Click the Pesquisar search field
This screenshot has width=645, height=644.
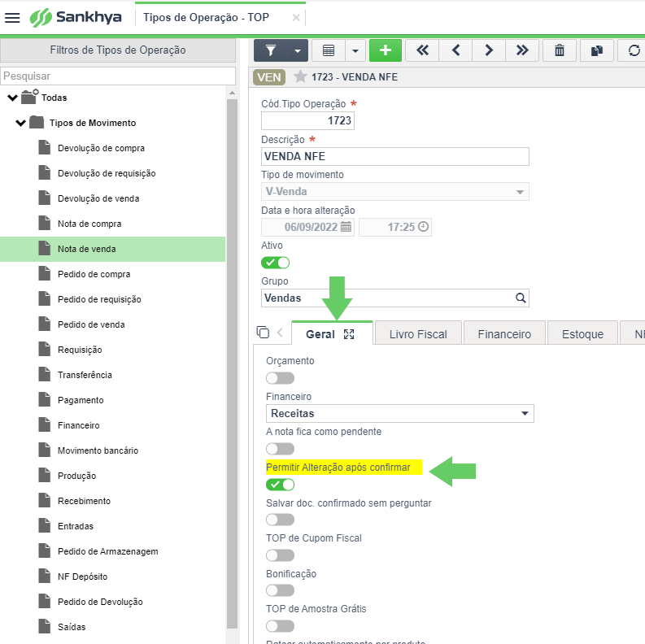tap(118, 76)
